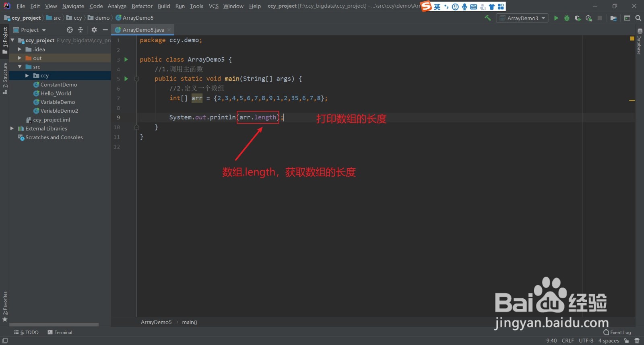Open CRLF line separator selector
The width and height of the screenshot is (644, 345).
[568, 341]
